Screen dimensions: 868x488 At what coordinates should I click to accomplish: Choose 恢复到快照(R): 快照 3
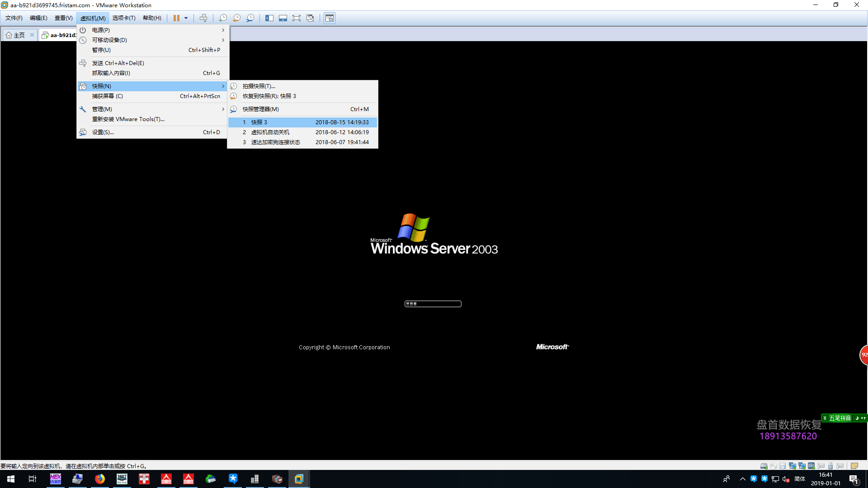pyautogui.click(x=302, y=96)
